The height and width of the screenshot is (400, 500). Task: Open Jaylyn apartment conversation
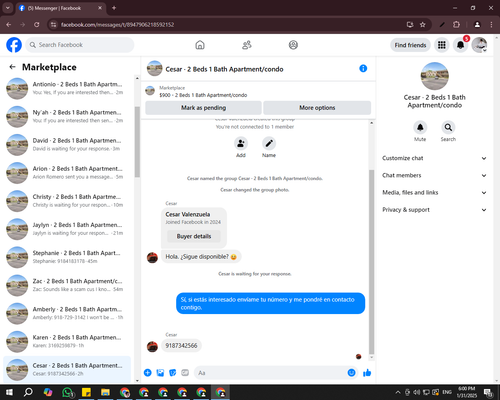[x=67, y=229]
